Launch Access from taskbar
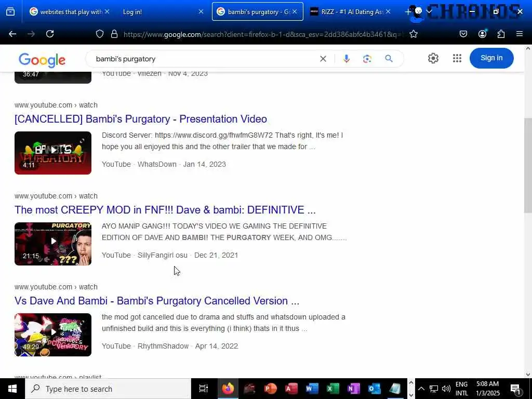 pos(291,389)
